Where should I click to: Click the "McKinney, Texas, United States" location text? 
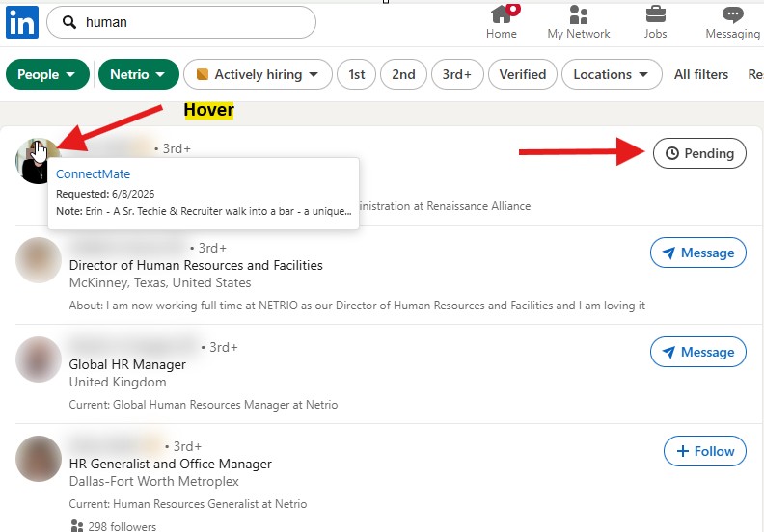pos(160,282)
